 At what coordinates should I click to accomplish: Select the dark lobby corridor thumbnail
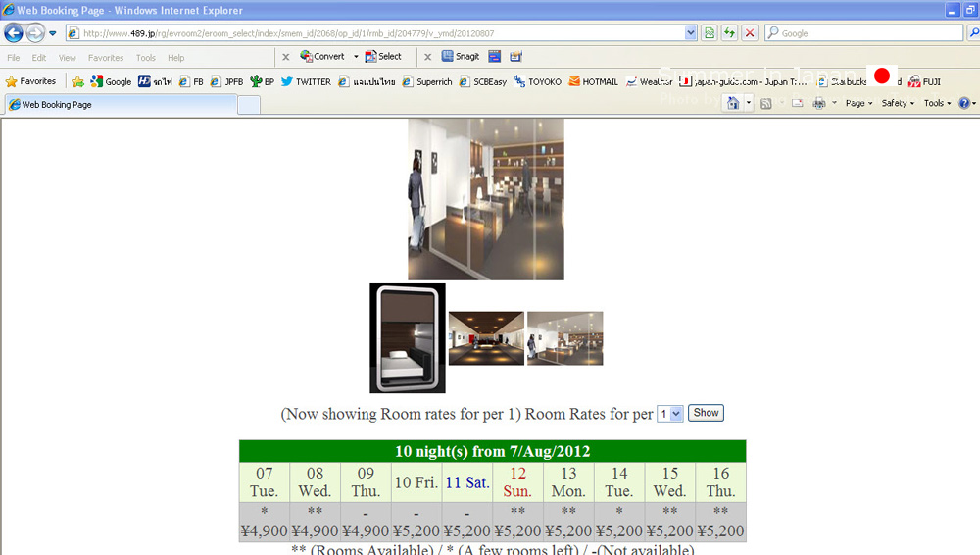pyautogui.click(x=486, y=338)
